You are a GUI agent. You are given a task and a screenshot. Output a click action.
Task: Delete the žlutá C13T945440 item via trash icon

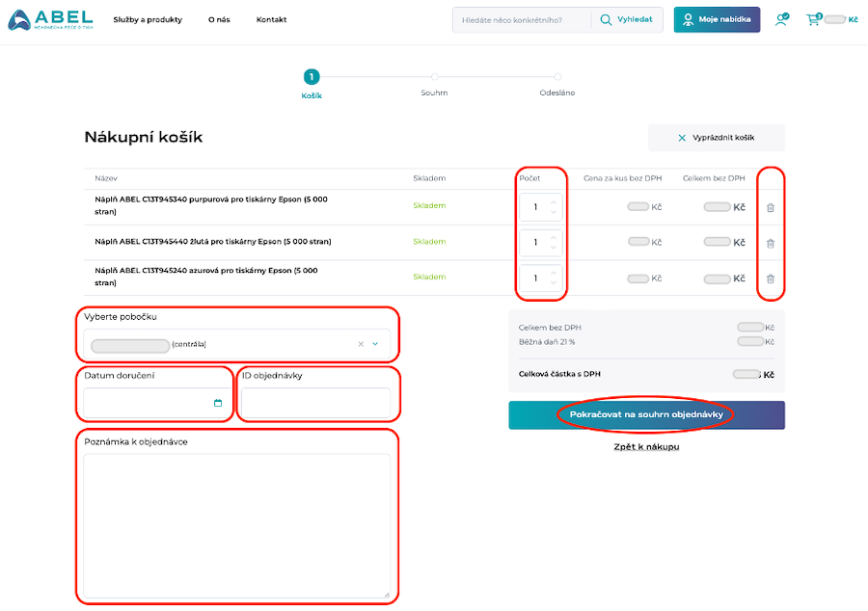[x=770, y=243]
